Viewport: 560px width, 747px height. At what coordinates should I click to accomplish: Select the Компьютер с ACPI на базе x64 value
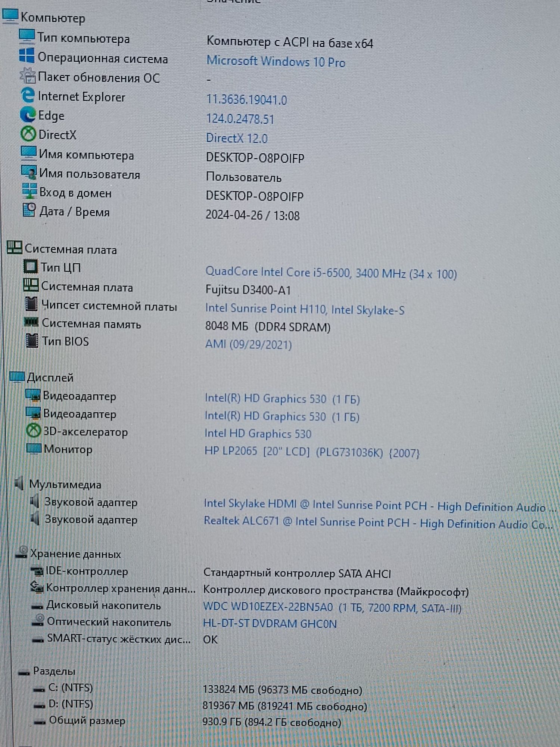point(290,42)
